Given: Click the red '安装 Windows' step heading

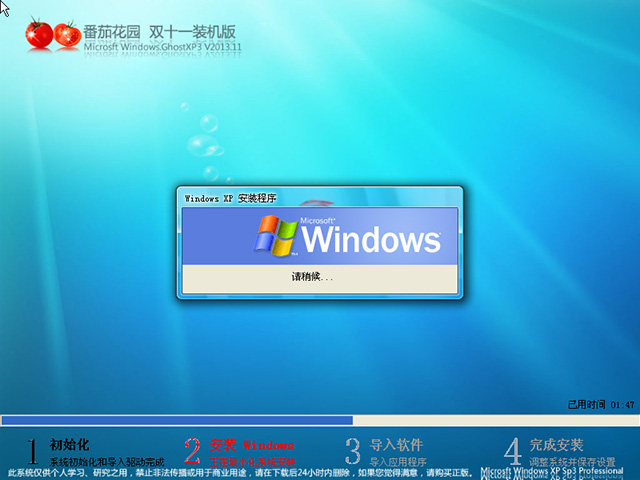Looking at the screenshot, I should 252,445.
